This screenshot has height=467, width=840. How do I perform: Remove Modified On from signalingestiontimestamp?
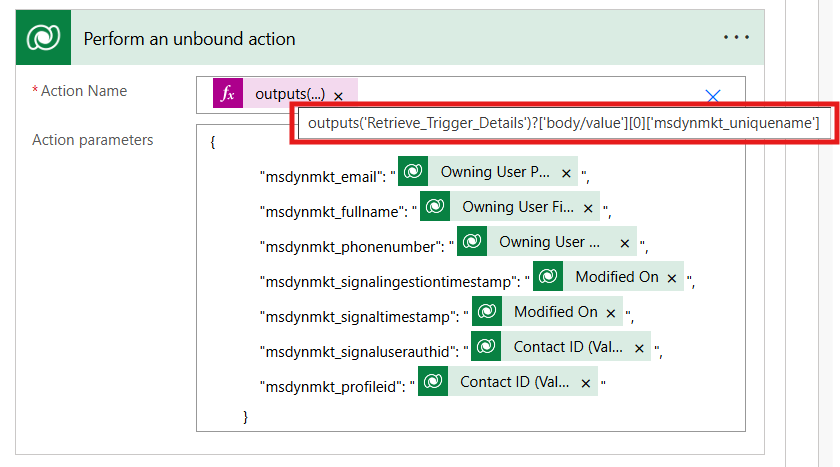(x=672, y=278)
